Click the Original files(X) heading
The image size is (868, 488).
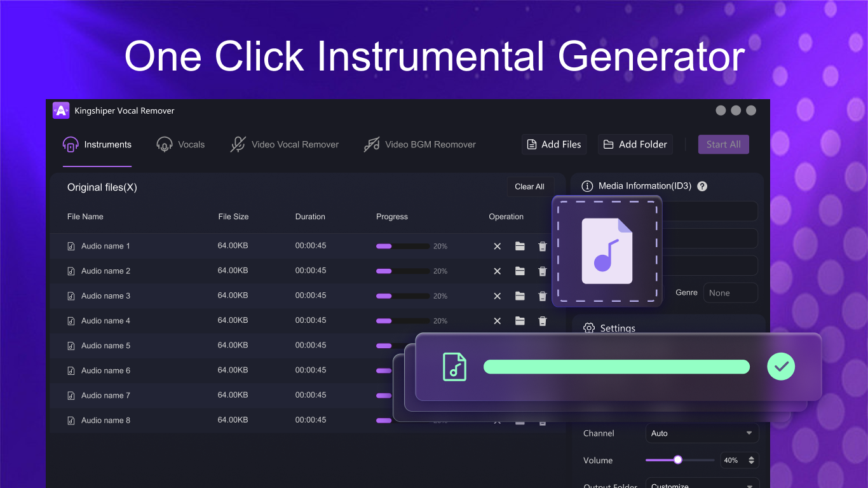[x=102, y=187]
